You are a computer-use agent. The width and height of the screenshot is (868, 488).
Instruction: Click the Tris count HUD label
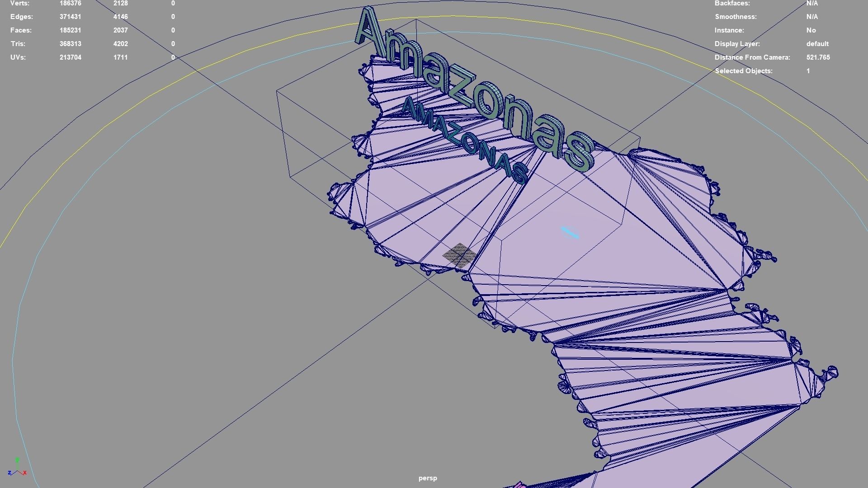coord(18,44)
